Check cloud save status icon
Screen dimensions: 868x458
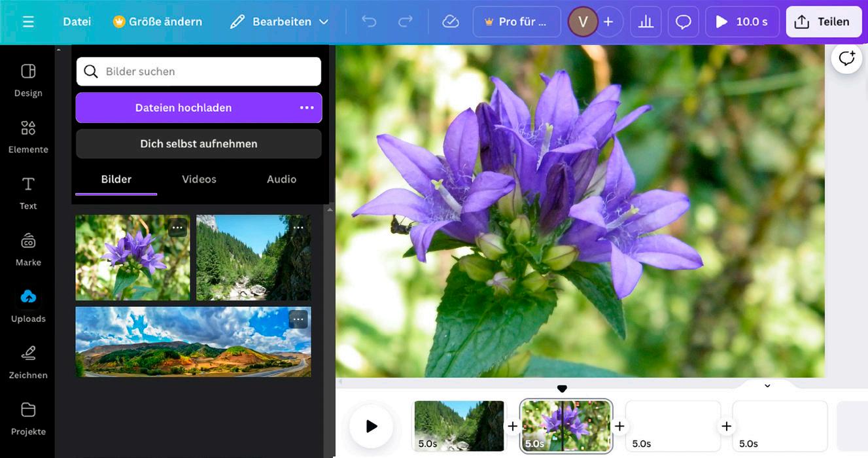[x=451, y=22]
